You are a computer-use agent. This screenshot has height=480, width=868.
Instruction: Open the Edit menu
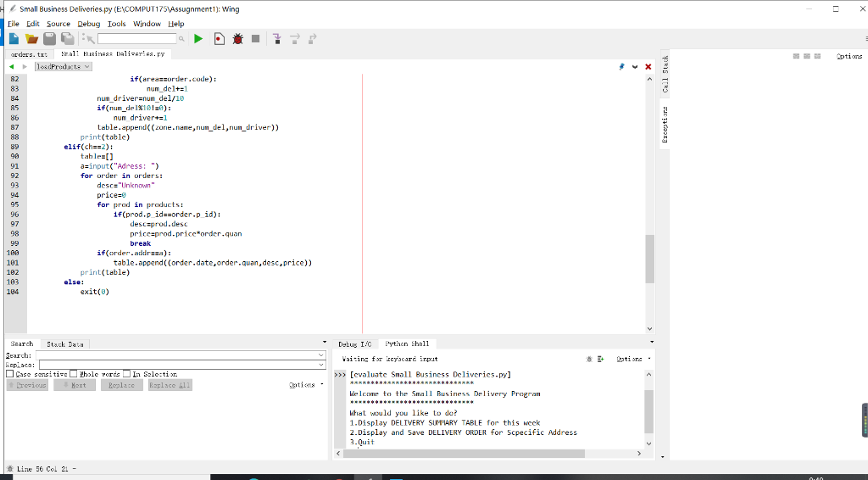click(33, 24)
